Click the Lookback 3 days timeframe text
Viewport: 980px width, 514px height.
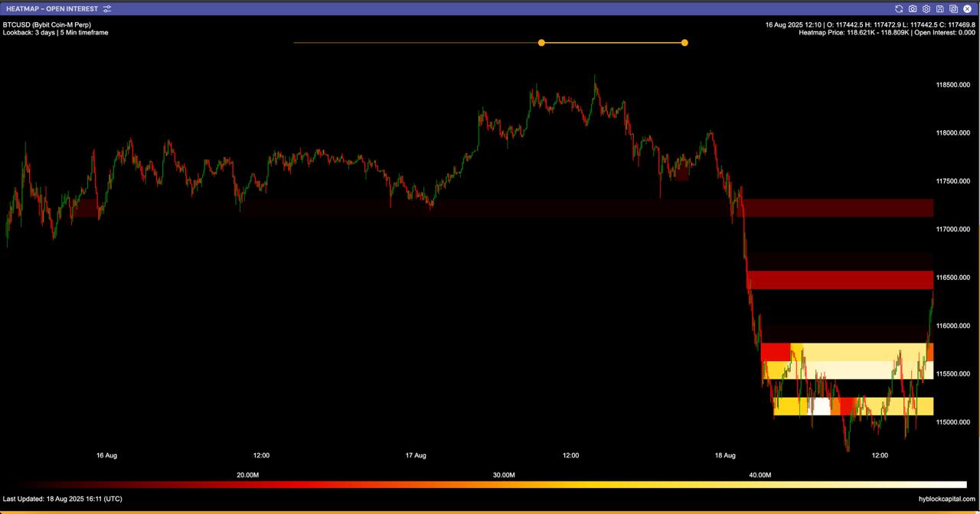click(55, 33)
